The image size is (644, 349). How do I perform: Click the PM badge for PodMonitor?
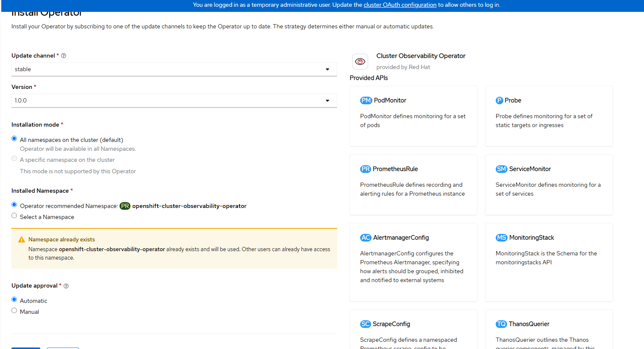tap(366, 100)
